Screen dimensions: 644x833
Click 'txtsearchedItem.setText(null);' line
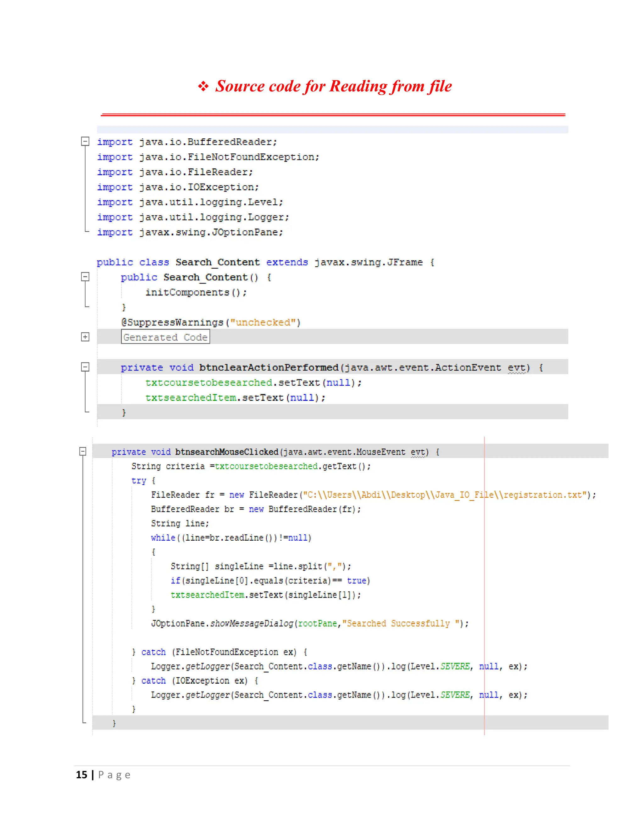(x=236, y=398)
